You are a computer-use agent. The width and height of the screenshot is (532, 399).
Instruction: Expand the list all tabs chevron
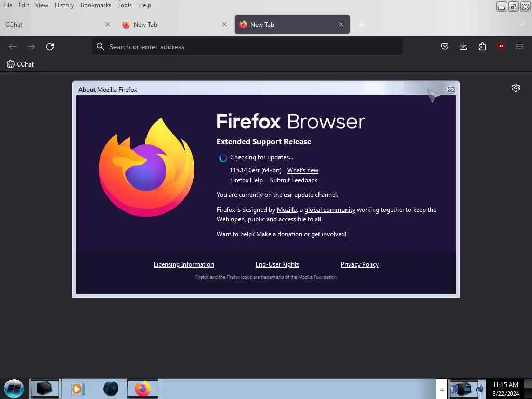click(522, 24)
